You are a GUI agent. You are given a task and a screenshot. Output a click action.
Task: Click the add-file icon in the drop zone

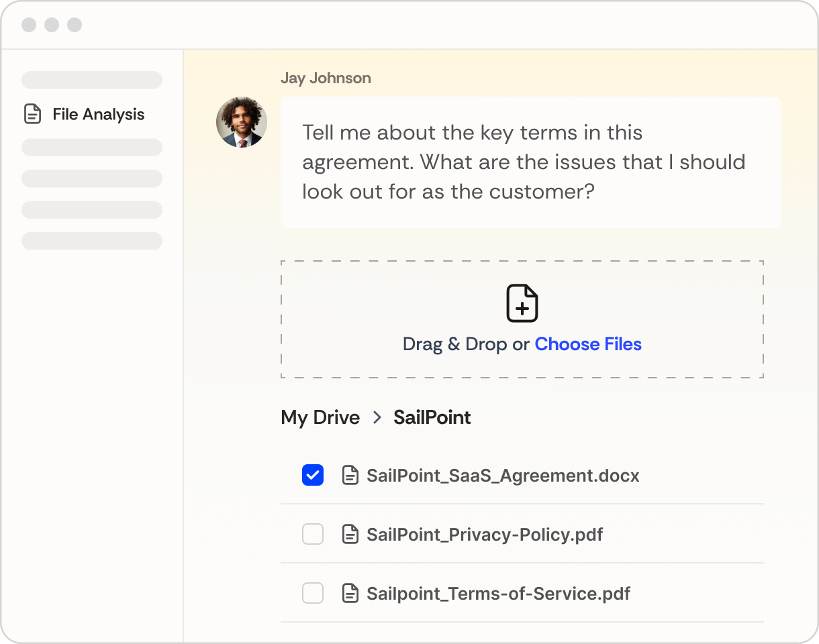tap(522, 303)
